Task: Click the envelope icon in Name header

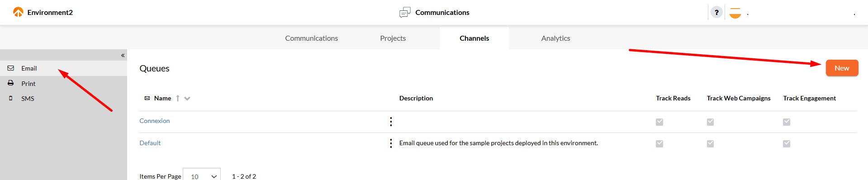Action: (147, 98)
